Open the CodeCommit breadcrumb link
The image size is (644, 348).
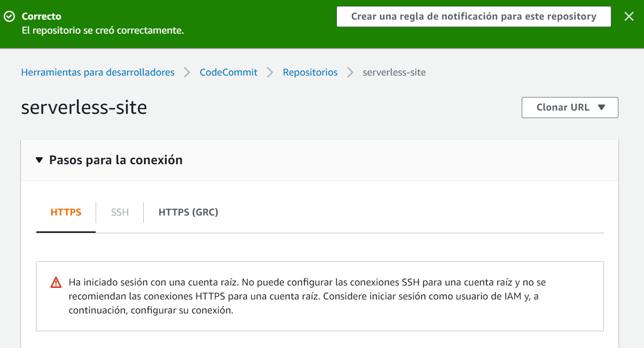coord(229,72)
